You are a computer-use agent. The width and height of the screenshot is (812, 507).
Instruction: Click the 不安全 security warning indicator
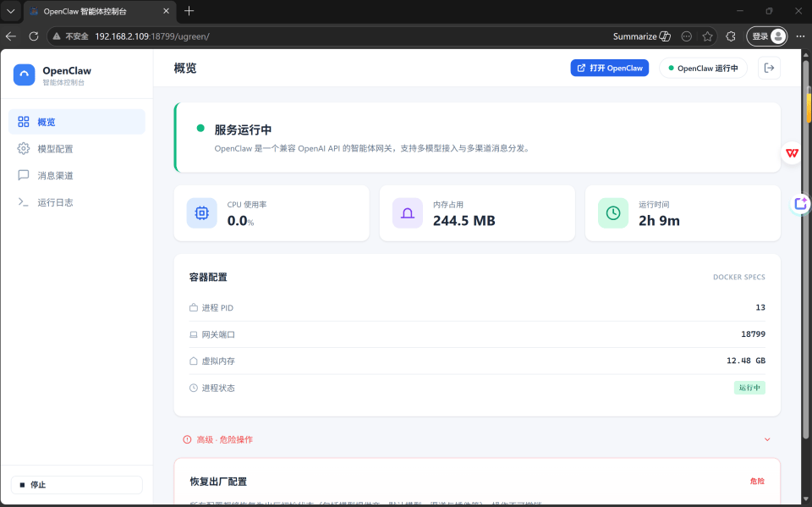pos(71,36)
